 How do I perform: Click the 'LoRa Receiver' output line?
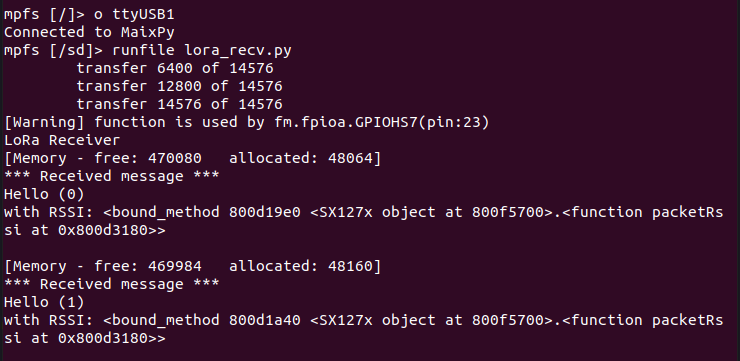tap(62, 140)
